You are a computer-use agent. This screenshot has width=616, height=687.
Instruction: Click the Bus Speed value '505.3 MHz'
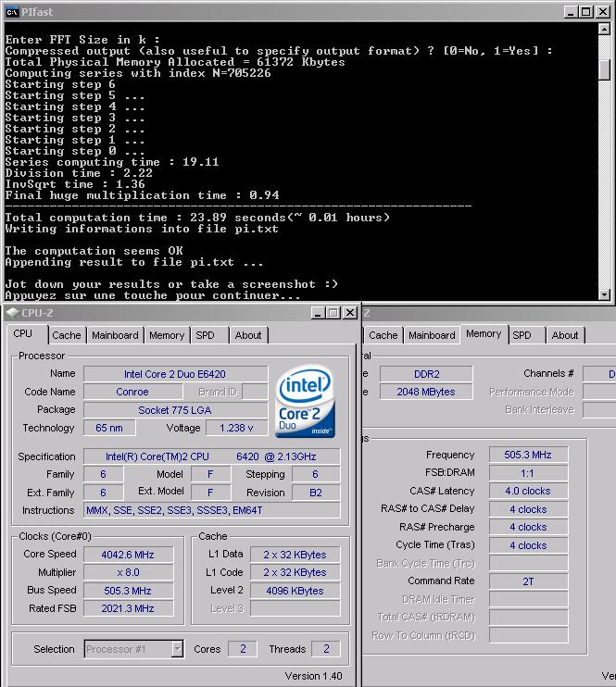tap(128, 590)
